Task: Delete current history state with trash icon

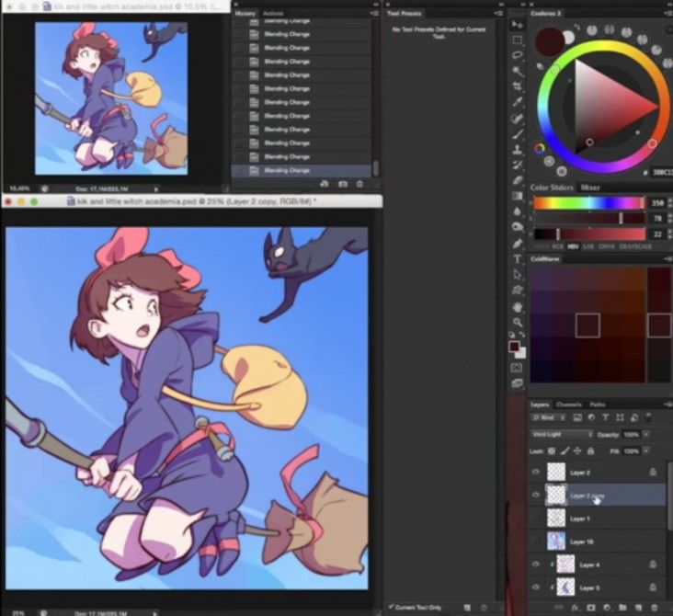Action: point(359,184)
